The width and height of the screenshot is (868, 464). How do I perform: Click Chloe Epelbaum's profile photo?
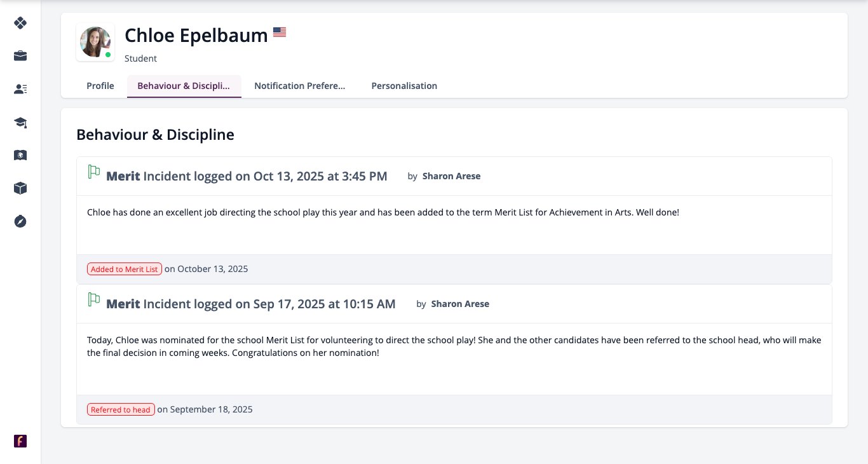click(95, 43)
